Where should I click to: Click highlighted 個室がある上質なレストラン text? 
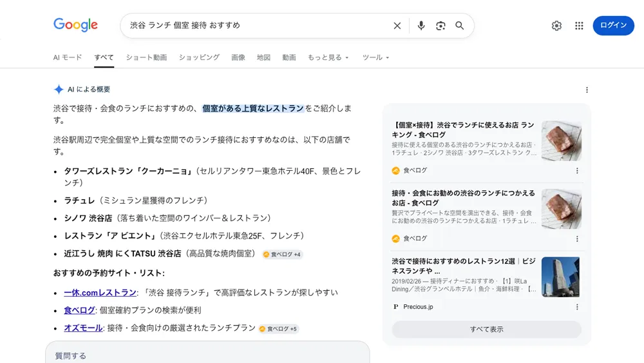point(253,108)
